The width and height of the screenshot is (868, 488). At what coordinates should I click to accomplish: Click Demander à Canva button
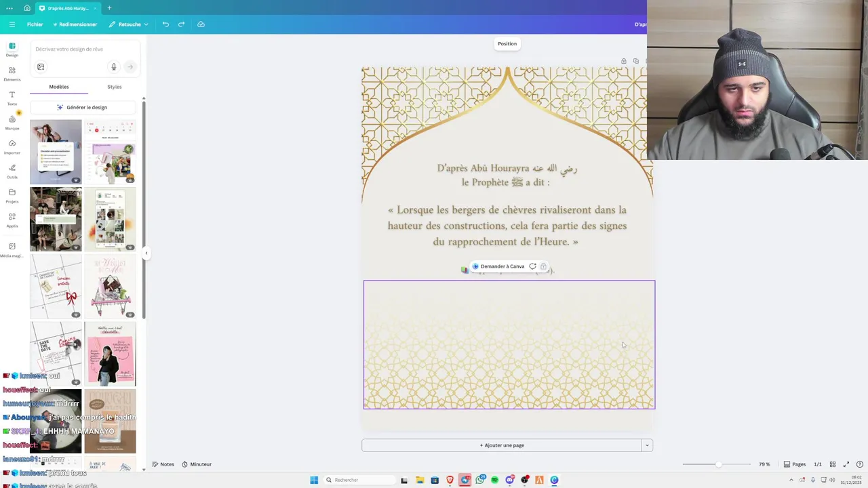(498, 266)
